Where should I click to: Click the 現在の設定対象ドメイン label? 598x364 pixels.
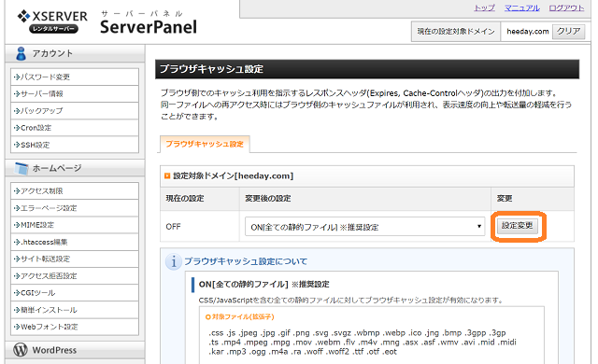(x=456, y=31)
